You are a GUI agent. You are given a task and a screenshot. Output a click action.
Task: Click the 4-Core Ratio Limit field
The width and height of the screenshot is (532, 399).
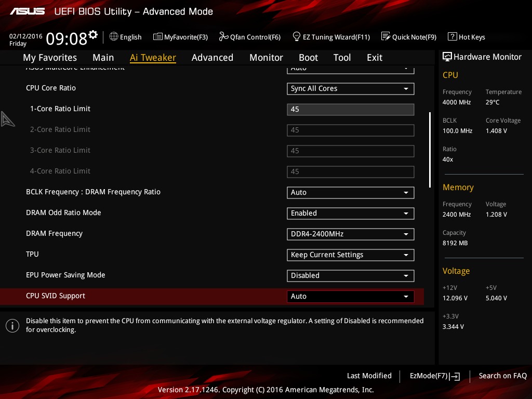[x=351, y=171]
